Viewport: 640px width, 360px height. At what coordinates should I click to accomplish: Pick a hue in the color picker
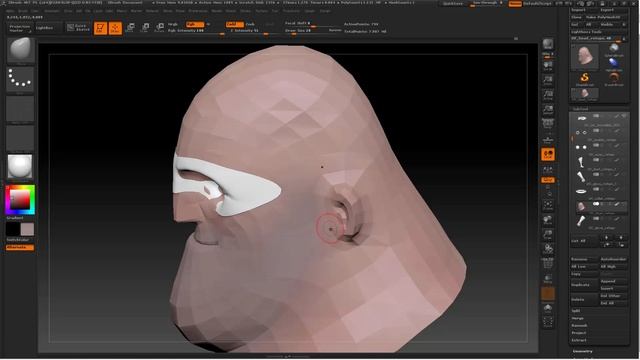[20, 200]
